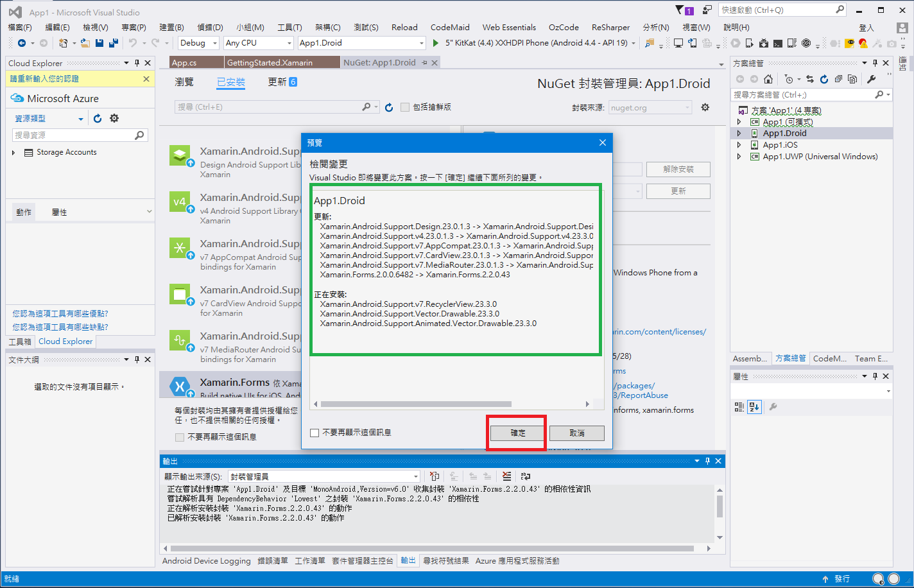
Task: Click horizontal scrollbar in Preview dialog
Action: pyautogui.click(x=415, y=404)
